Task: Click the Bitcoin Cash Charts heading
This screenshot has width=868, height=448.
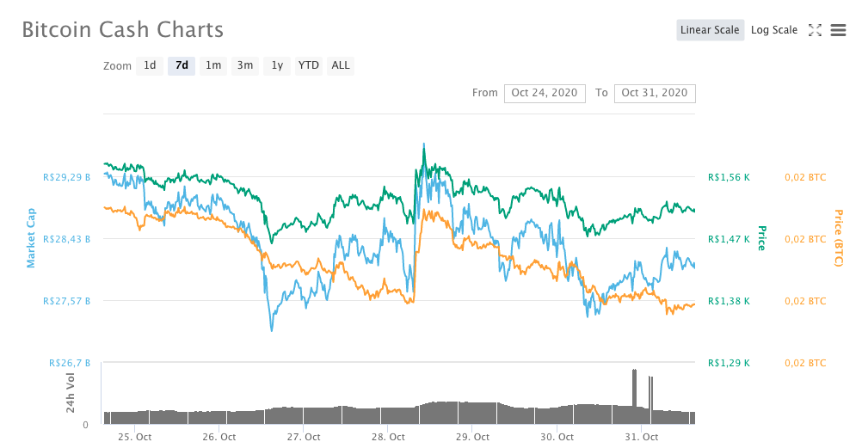Action: [123, 30]
